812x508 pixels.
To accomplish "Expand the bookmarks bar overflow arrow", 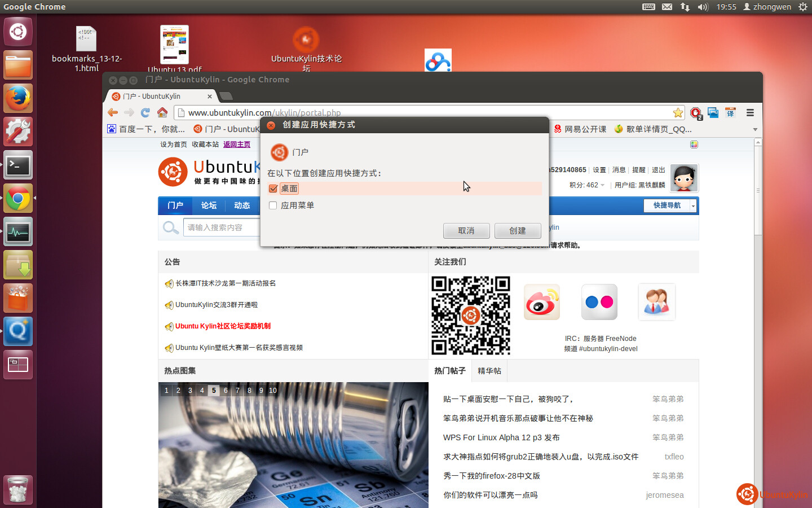I will (755, 129).
